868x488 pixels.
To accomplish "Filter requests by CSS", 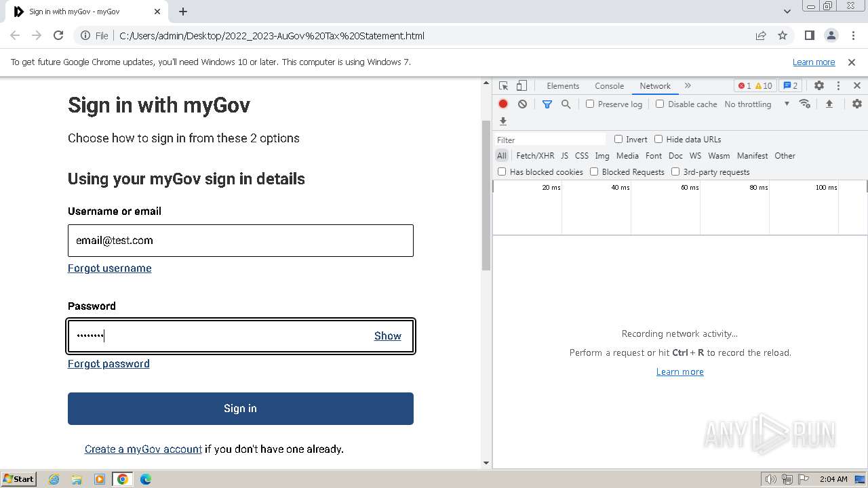I will tap(582, 155).
